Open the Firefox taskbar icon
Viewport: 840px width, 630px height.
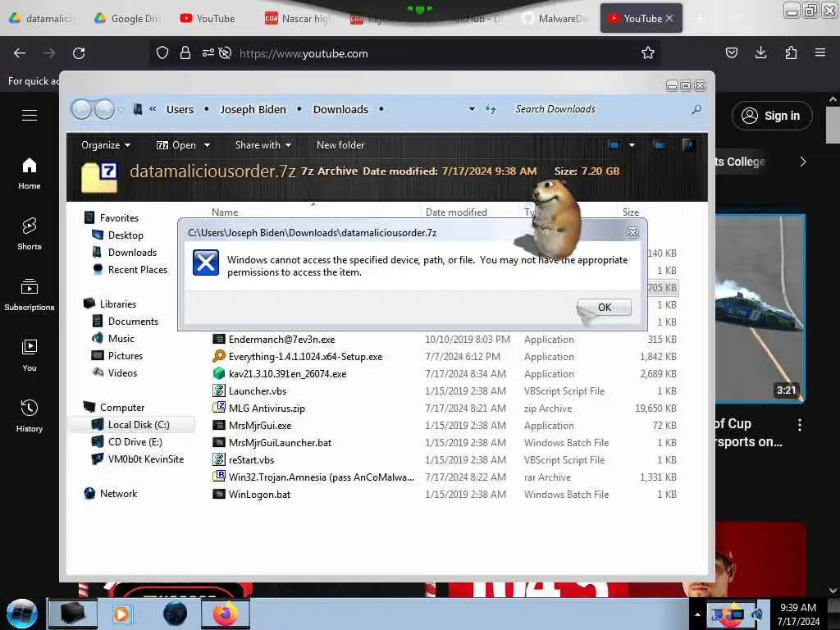coord(226,614)
